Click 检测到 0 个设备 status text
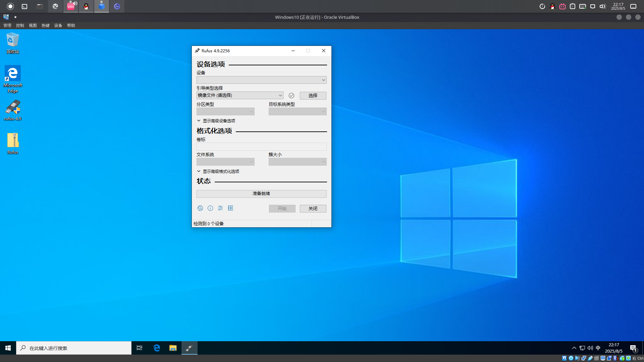644x362 pixels. click(x=209, y=224)
